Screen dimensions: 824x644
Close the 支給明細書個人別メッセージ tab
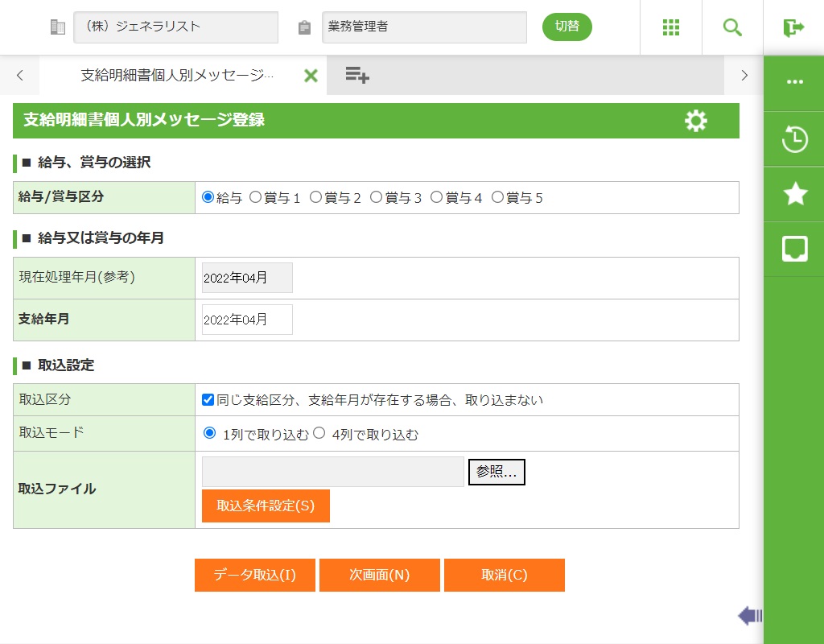click(x=311, y=76)
